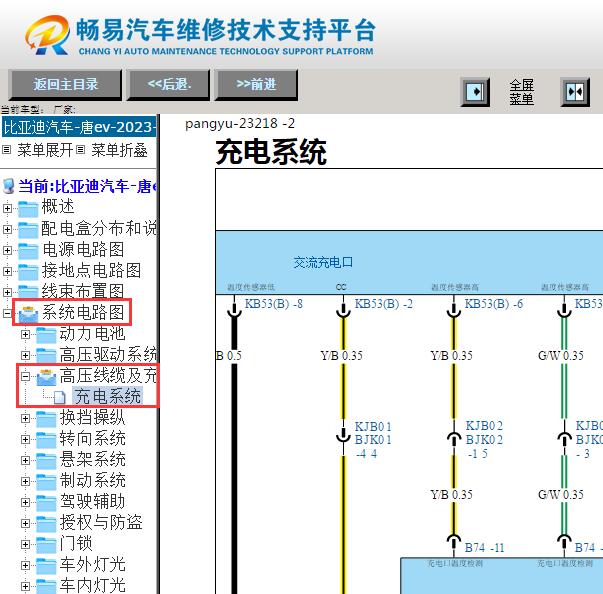Click connector label KB53(B) -8
Viewport: 603px width, 594px height.
[x=274, y=304]
